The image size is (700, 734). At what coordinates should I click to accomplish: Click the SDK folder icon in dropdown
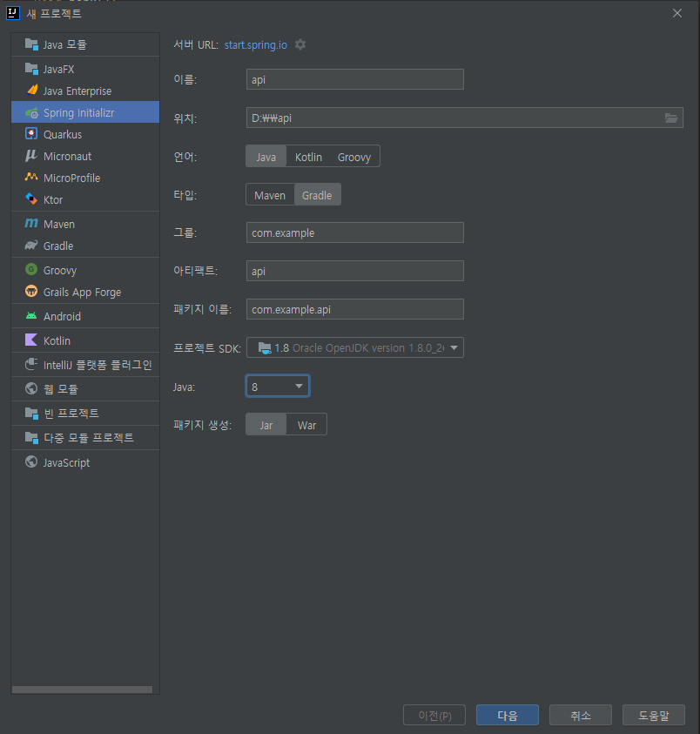tap(265, 347)
